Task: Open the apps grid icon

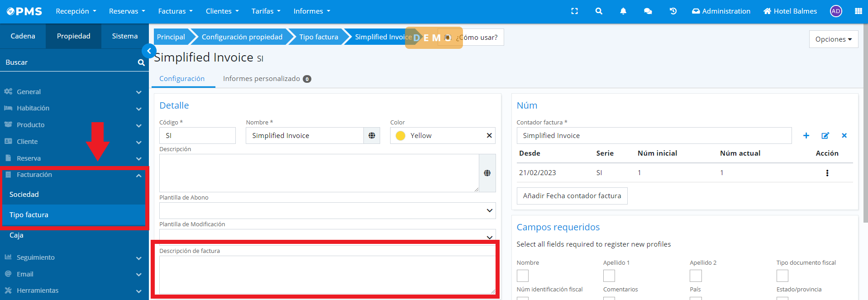Action: (858, 11)
